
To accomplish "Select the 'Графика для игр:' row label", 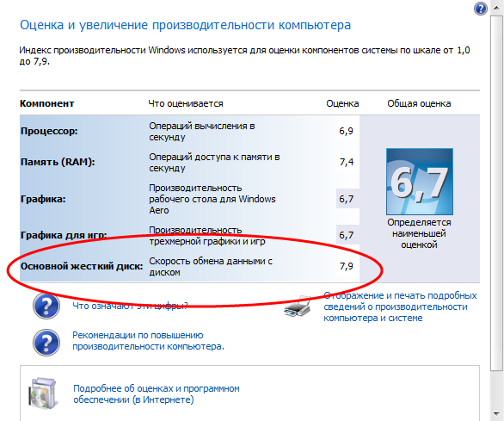I will coord(64,235).
